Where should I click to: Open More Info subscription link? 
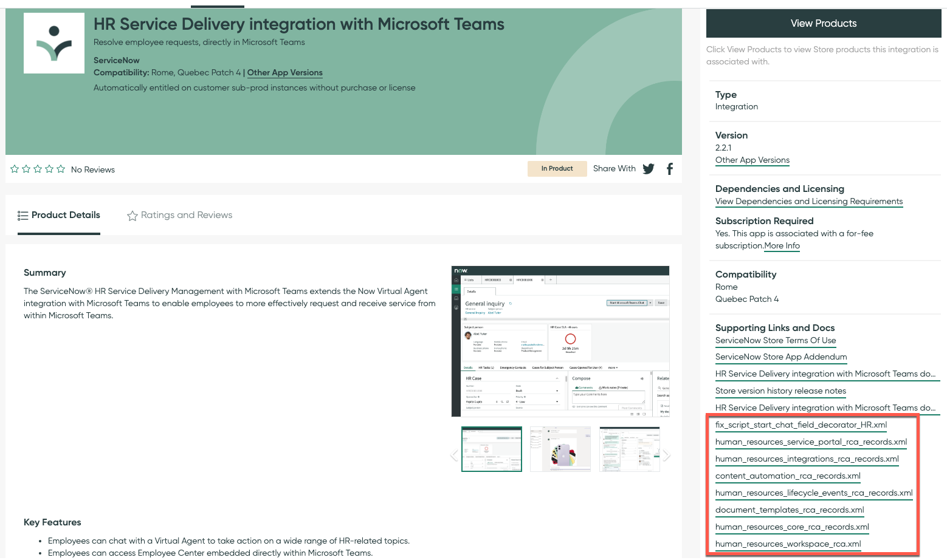pos(782,245)
